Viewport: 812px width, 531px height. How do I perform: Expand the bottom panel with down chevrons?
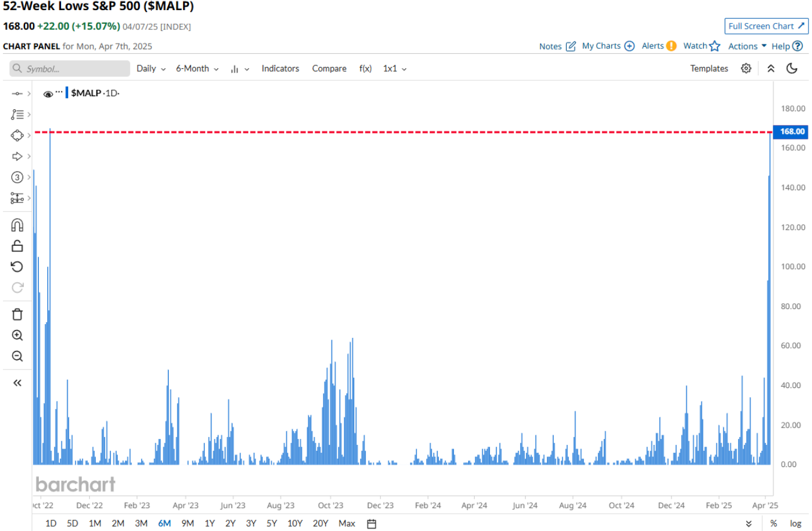click(749, 524)
